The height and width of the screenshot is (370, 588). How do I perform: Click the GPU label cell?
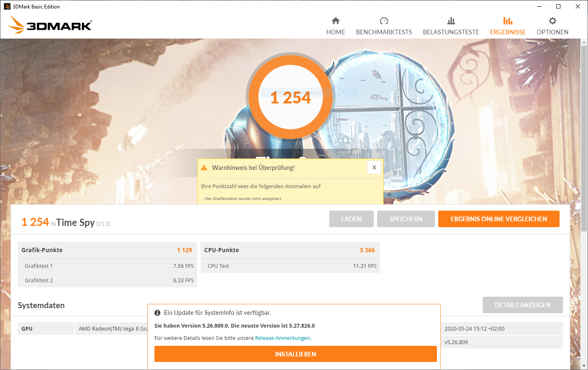(46, 328)
